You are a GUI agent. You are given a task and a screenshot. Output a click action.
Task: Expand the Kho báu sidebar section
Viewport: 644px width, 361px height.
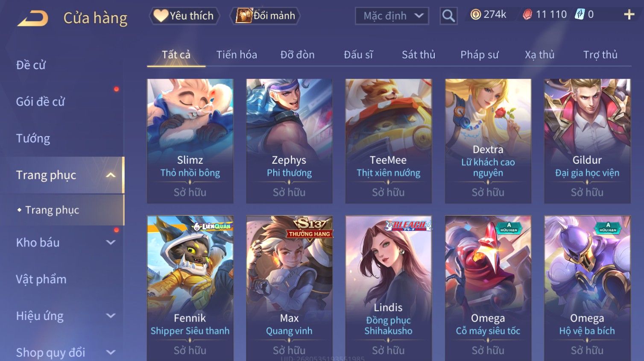tap(111, 242)
